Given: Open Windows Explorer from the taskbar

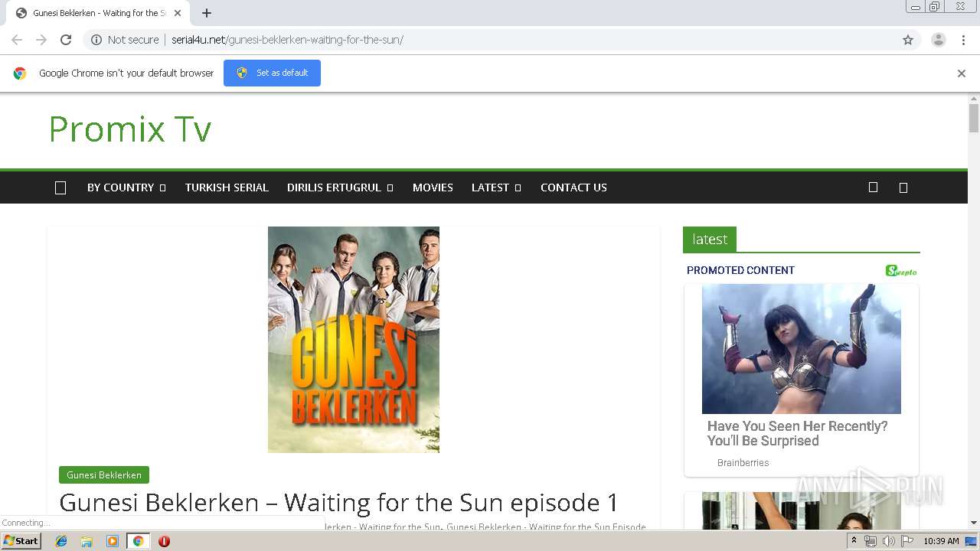Looking at the screenshot, I should (87, 541).
